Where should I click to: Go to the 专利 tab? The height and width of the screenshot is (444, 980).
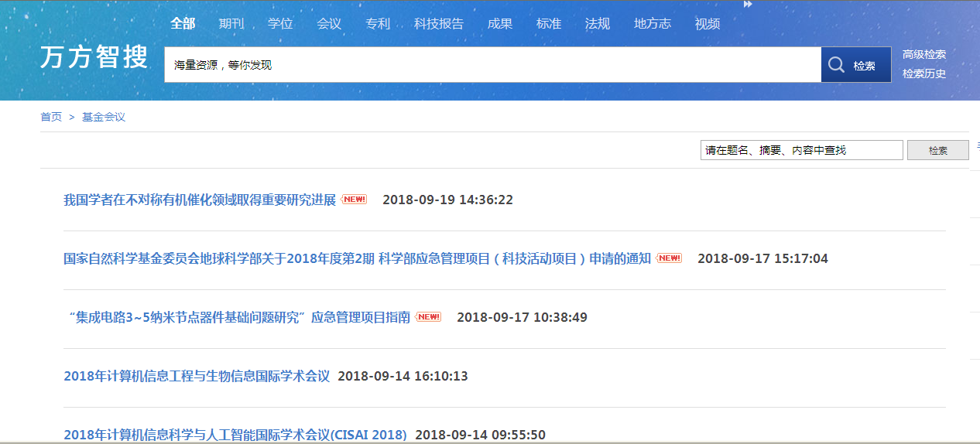point(378,24)
